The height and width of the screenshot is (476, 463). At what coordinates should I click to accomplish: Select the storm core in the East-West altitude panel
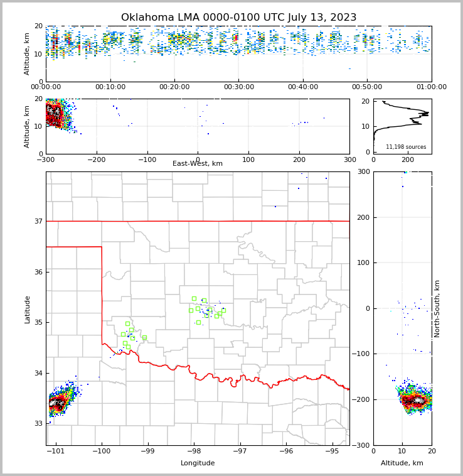[54, 114]
